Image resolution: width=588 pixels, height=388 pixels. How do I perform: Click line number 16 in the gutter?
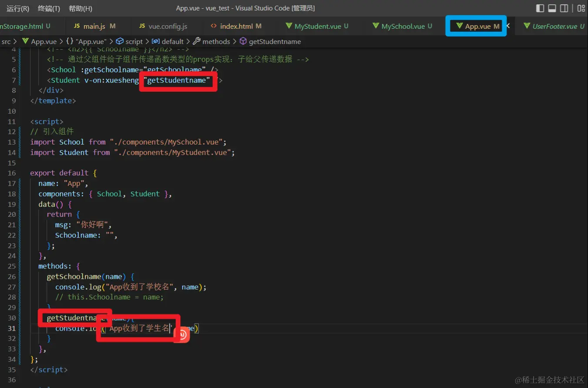click(12, 173)
